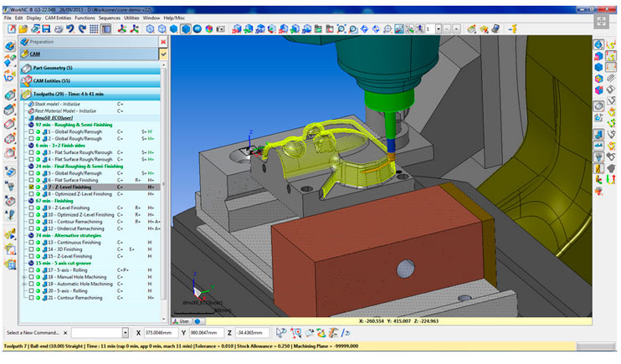This screenshot has width=621, height=364.
Task: Click the Print toolbar icon
Action: click(x=59, y=28)
